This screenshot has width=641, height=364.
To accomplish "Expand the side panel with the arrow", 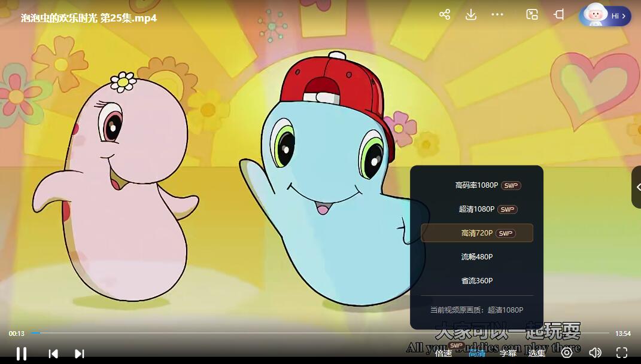I will click(637, 187).
